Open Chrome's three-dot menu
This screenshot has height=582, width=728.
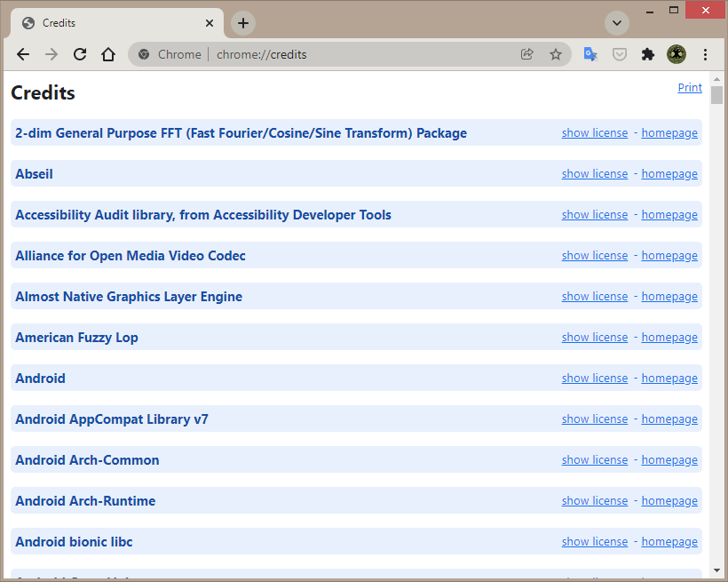pyautogui.click(x=705, y=54)
